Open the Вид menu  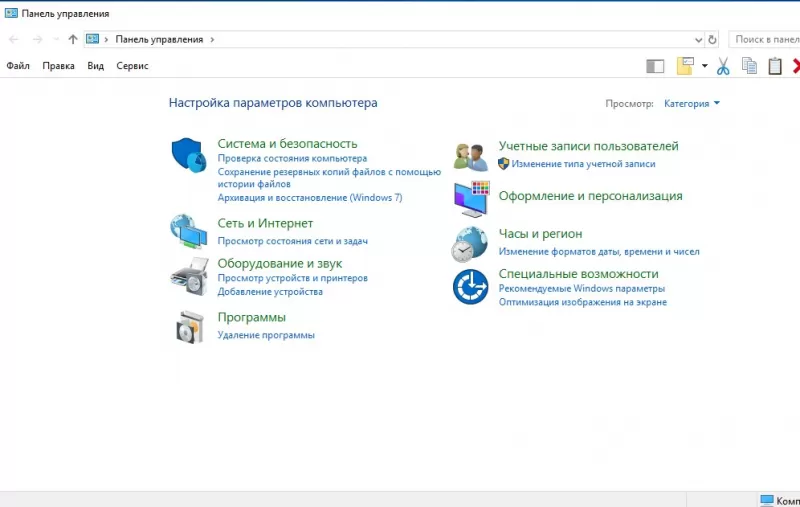tap(95, 66)
